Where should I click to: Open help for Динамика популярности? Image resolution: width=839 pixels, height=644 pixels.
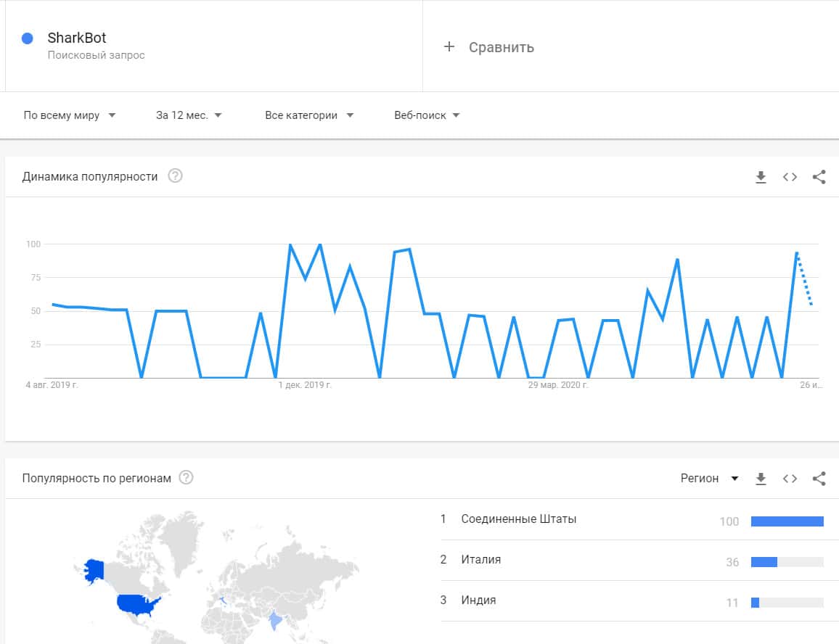point(175,176)
